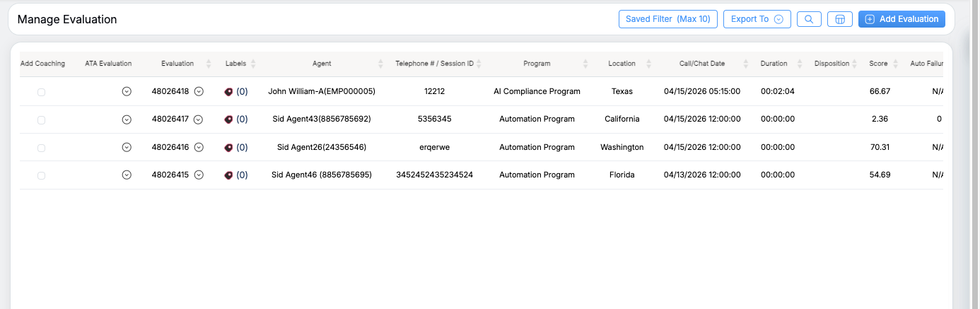Click the search magnifier icon
Image resolution: width=980 pixels, height=309 pixels.
[809, 19]
